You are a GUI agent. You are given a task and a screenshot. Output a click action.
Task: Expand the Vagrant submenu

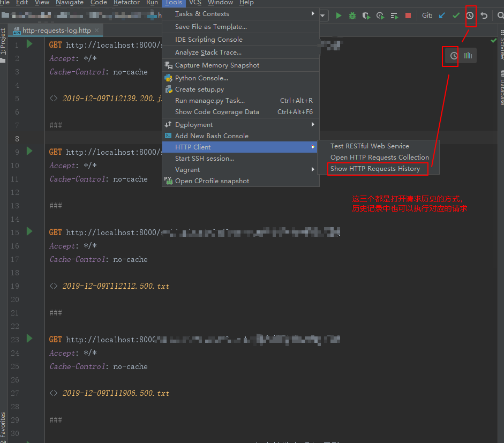click(187, 170)
